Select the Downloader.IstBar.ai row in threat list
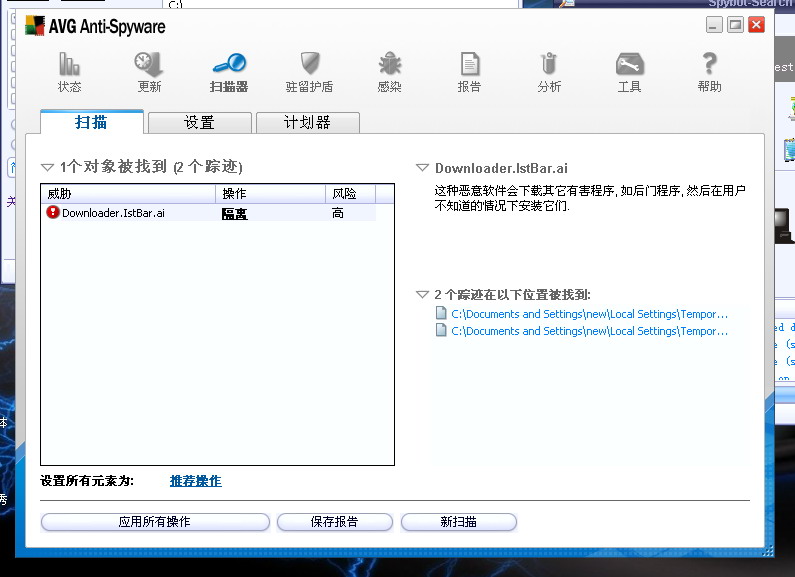The image size is (795, 577). click(x=208, y=212)
